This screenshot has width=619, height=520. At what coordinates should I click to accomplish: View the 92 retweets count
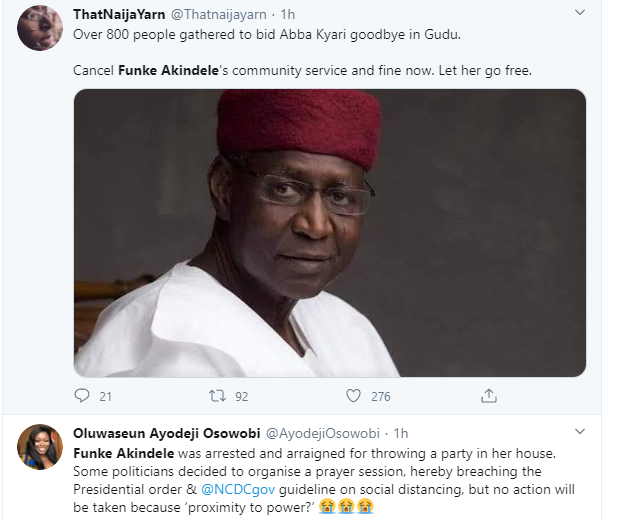point(241,397)
